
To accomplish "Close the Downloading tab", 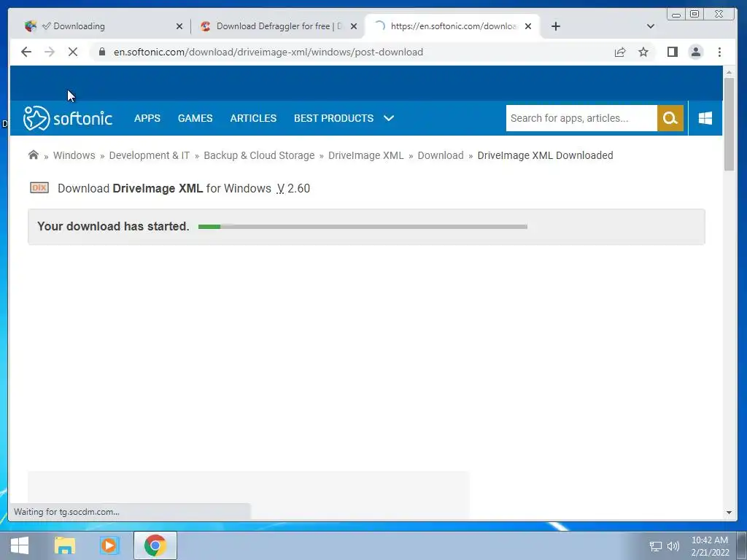I will [x=179, y=26].
